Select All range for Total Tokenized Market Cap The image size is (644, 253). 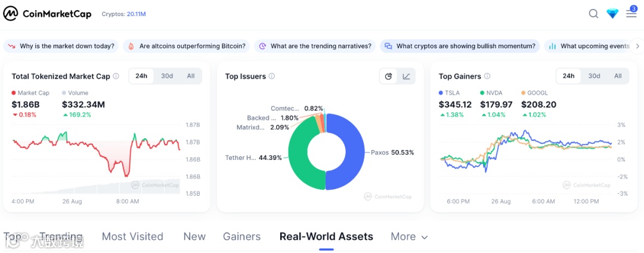(191, 76)
